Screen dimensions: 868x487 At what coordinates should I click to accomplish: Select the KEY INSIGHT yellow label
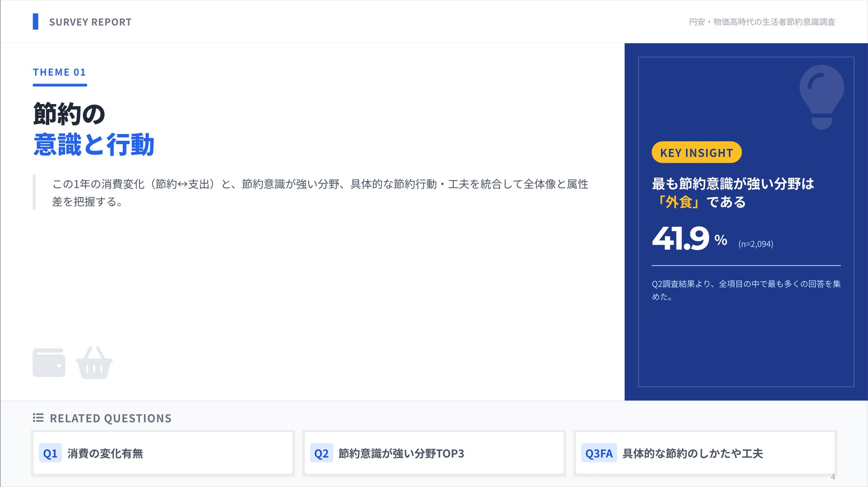(696, 153)
